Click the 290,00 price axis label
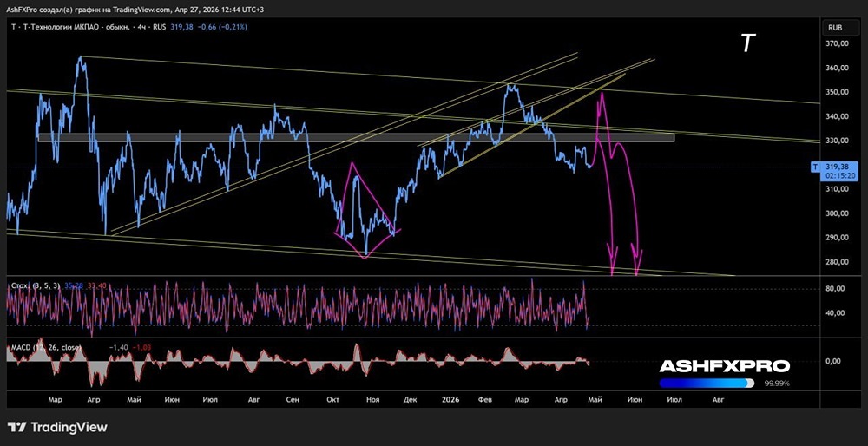The image size is (868, 446). (837, 238)
